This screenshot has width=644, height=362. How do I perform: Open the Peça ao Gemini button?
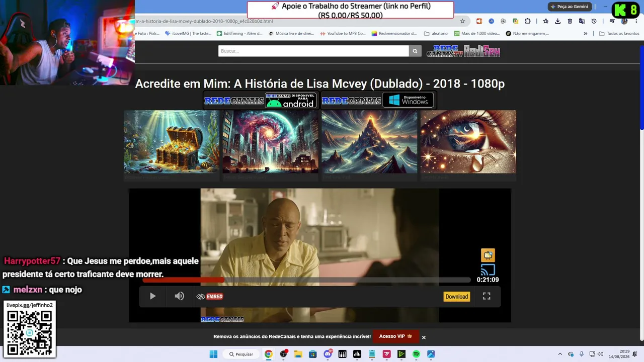570,7
